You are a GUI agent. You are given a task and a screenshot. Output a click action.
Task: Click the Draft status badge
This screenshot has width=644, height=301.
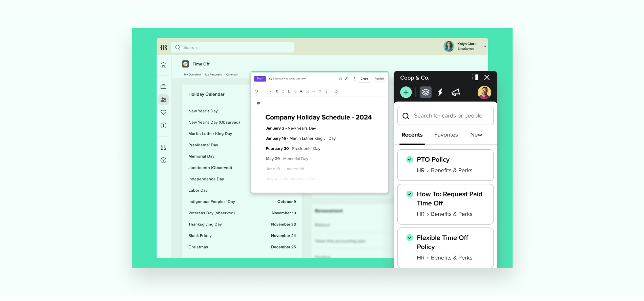click(x=260, y=79)
